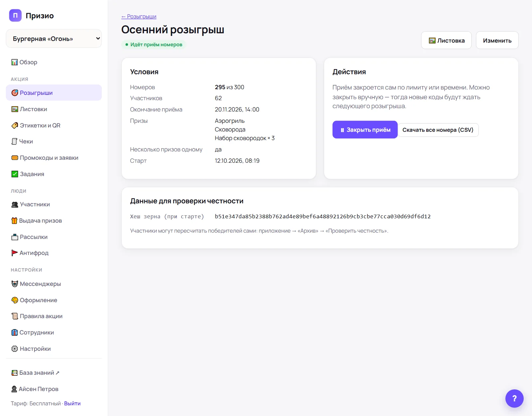
Task: Open База знаний external link
Action: click(x=54, y=373)
